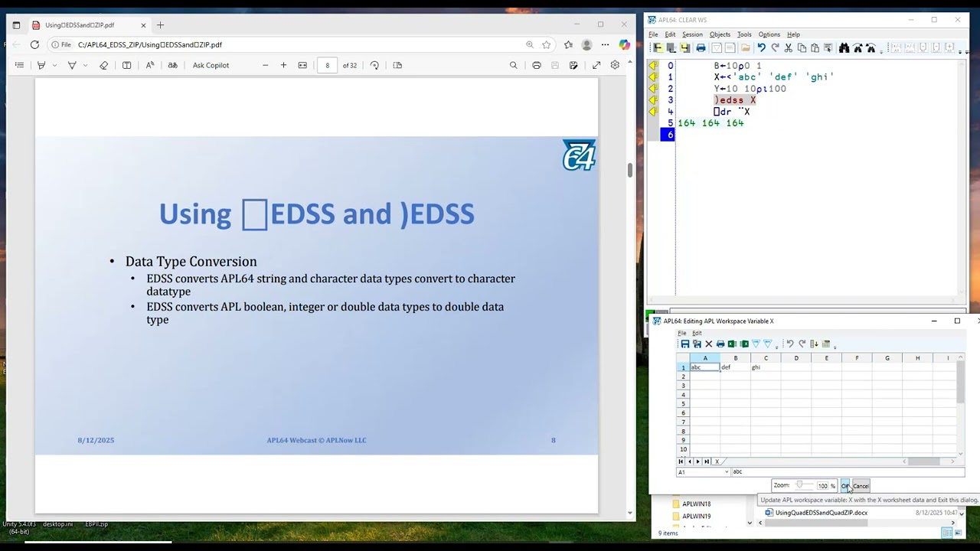The height and width of the screenshot is (551, 980).
Task: Click the read aloud icon in PDF toolbar
Action: coord(149,65)
